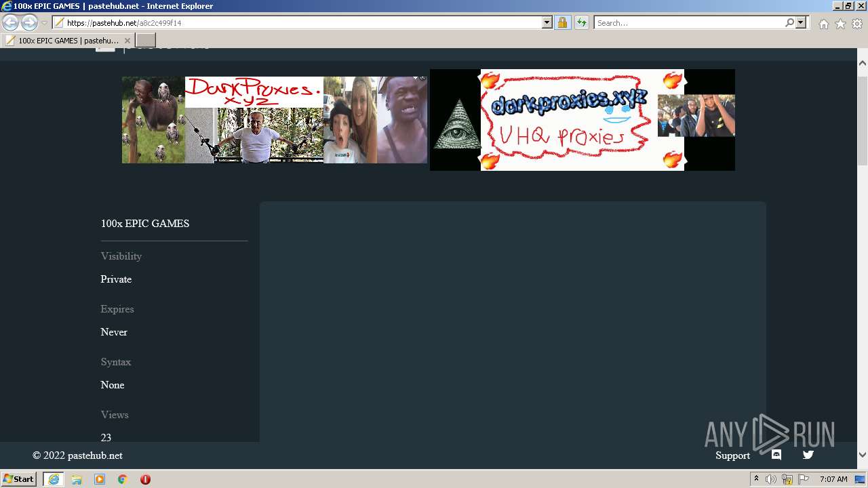The image size is (868, 488).
Task: Open the Home icon in toolbar
Action: (823, 24)
